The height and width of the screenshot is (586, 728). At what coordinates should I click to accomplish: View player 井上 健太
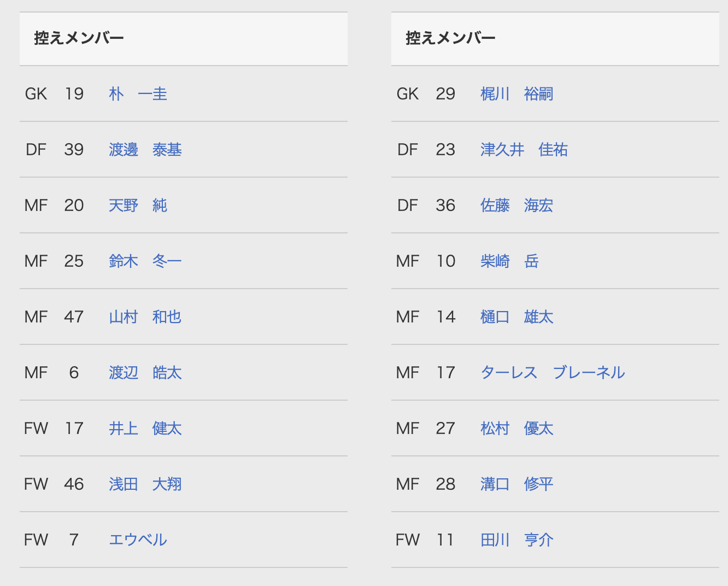145,429
